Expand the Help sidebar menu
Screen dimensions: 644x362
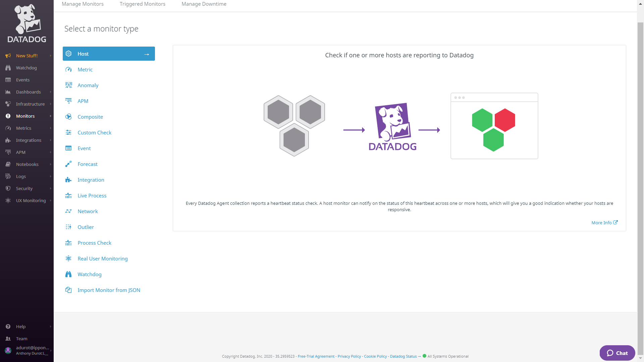(20, 326)
